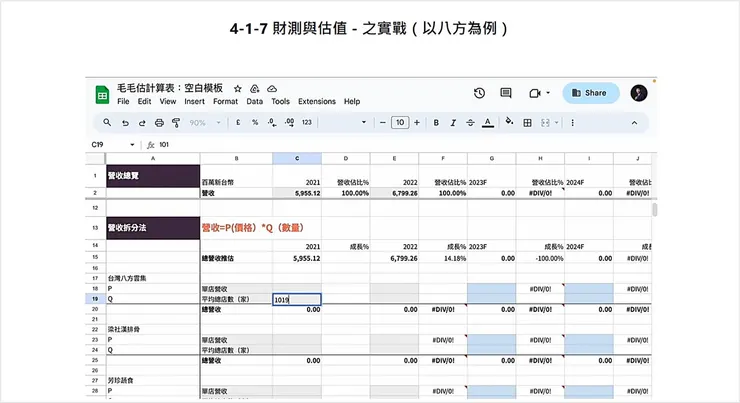Select cell C19 being edited
The height and width of the screenshot is (403, 740).
click(297, 299)
